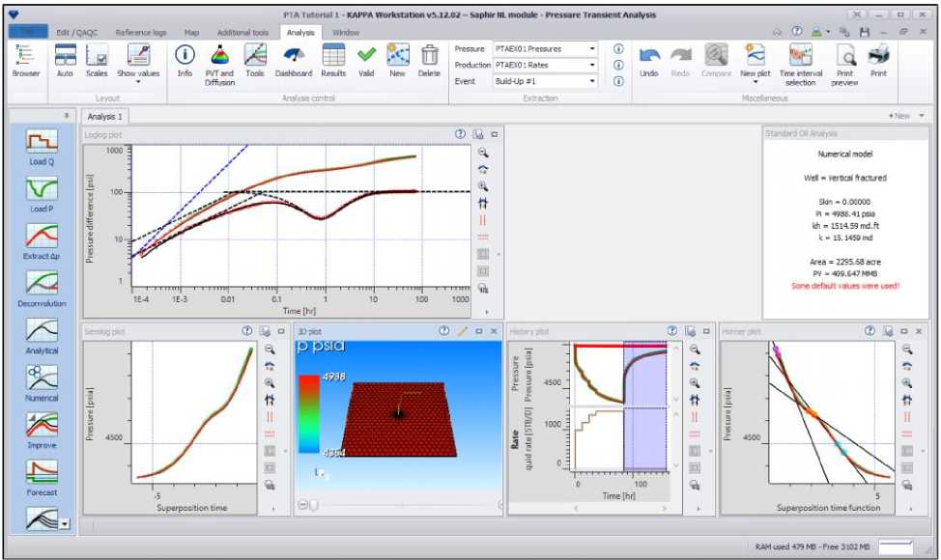Open the Additional tools ribbon tab
Viewport: 941px width, 560px height.
point(242,32)
